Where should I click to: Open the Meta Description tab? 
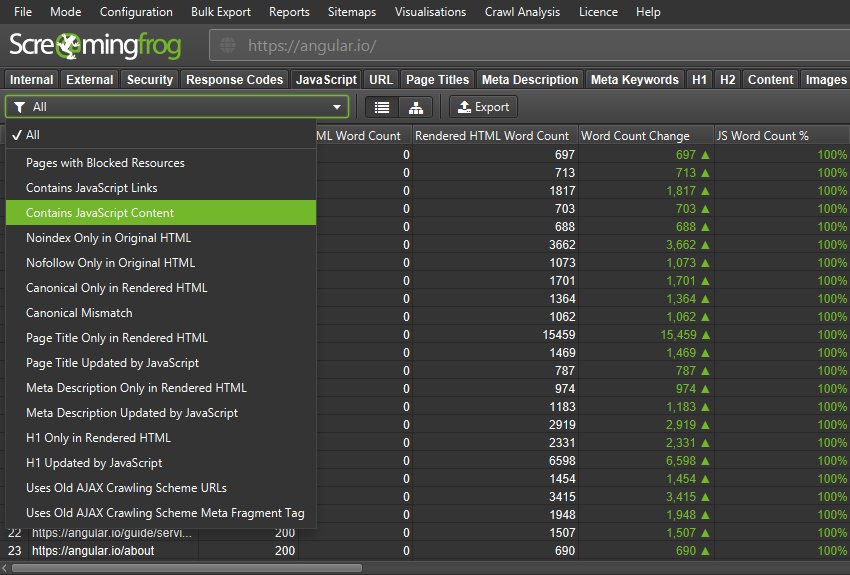530,80
